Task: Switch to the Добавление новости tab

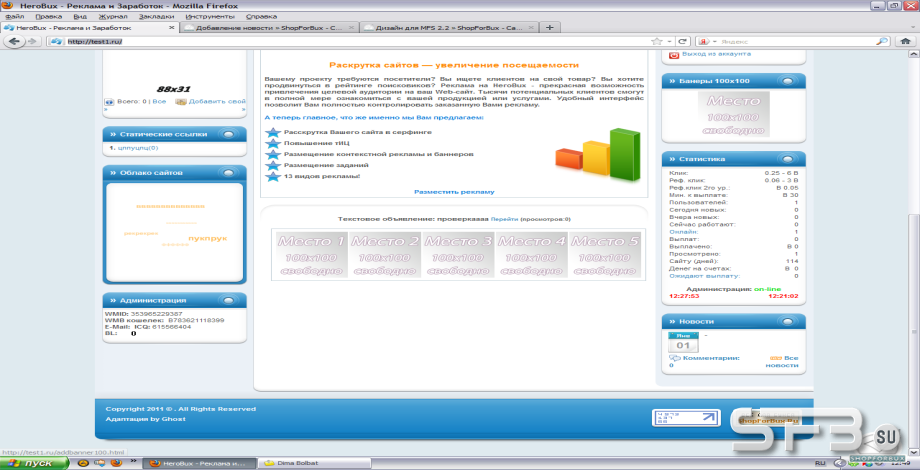Action: 269,28
